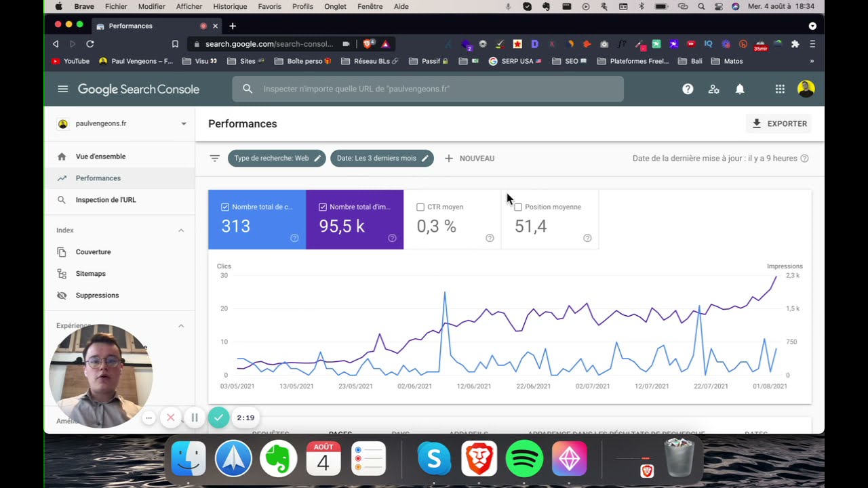Select the Performances sidebar item
The height and width of the screenshot is (488, 868).
tap(119, 178)
